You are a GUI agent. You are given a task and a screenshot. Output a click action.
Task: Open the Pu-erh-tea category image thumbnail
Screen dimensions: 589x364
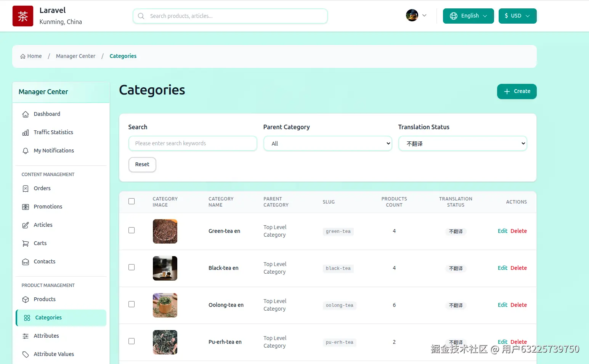[x=165, y=342]
